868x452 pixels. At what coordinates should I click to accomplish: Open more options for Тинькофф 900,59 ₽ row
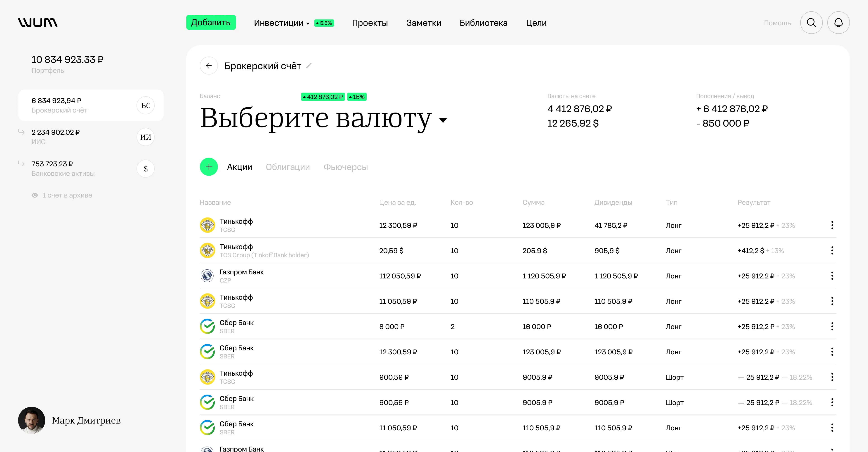point(832,377)
